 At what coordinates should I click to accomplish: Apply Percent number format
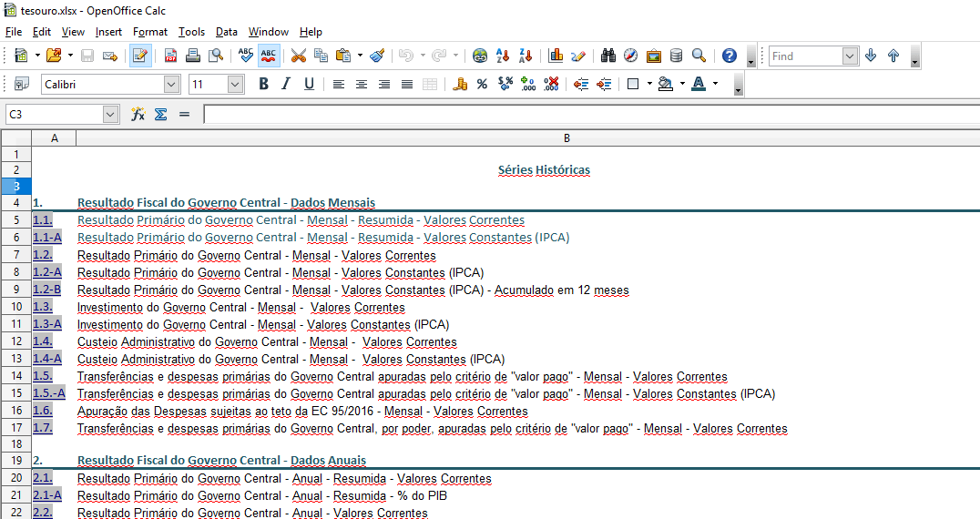click(x=482, y=84)
